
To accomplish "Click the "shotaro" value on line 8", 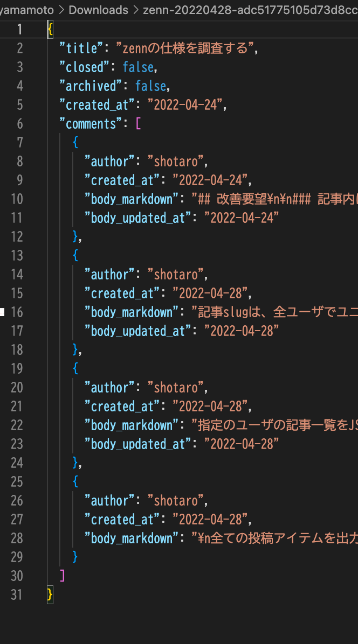I will (176, 162).
